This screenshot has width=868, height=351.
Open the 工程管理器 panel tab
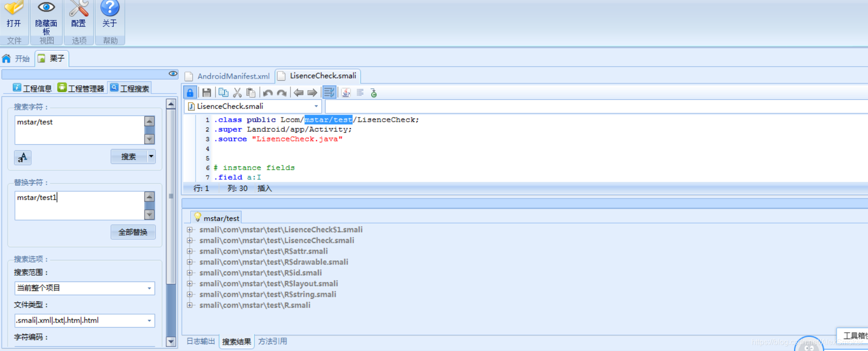click(x=81, y=88)
